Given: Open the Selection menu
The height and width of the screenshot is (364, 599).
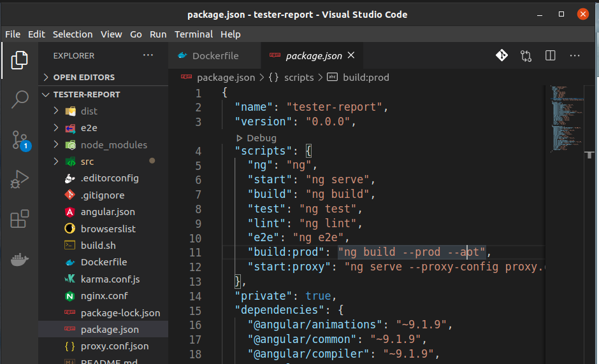Looking at the screenshot, I should (73, 34).
